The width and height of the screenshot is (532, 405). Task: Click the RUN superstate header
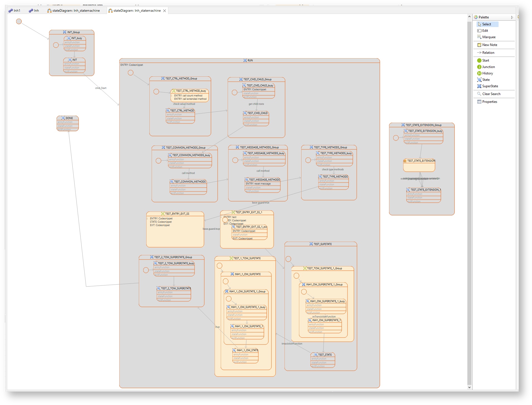(249, 60)
